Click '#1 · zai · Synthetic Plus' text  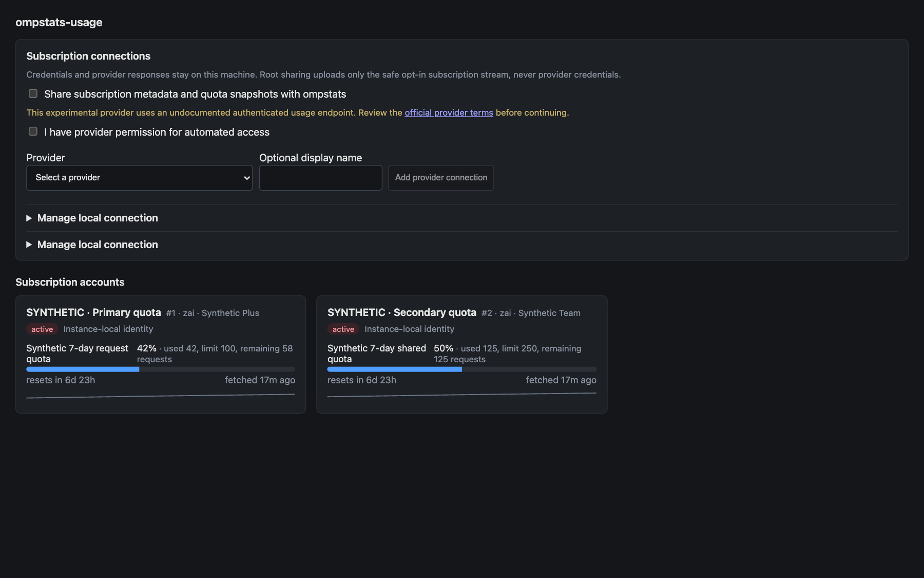(213, 313)
